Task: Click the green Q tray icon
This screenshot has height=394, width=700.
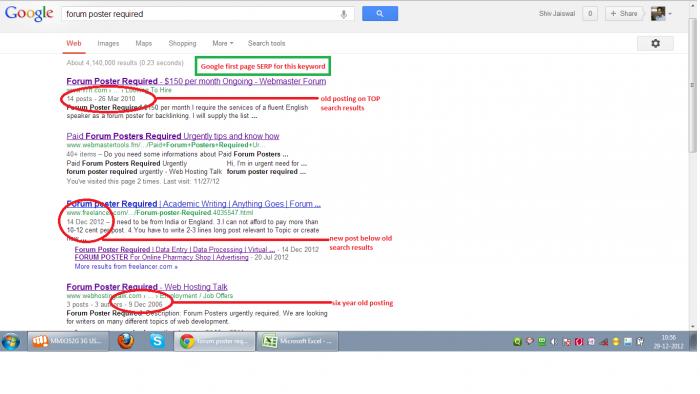Action: tap(517, 342)
